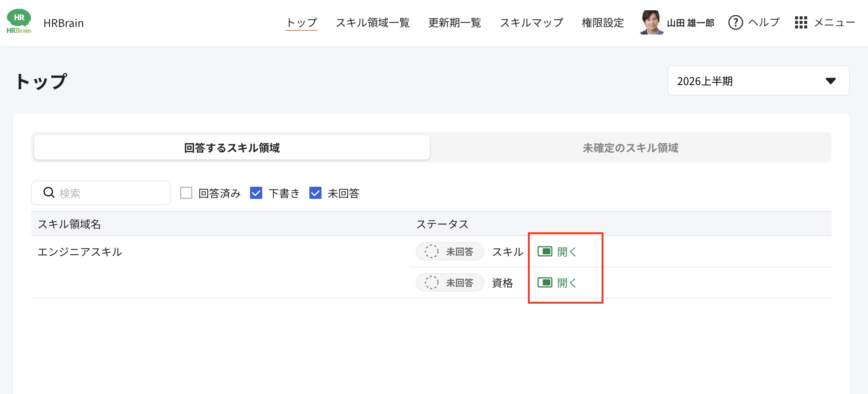This screenshot has height=394, width=868.
Task: Uncheck the 未回答 filter checkbox
Action: (315, 193)
